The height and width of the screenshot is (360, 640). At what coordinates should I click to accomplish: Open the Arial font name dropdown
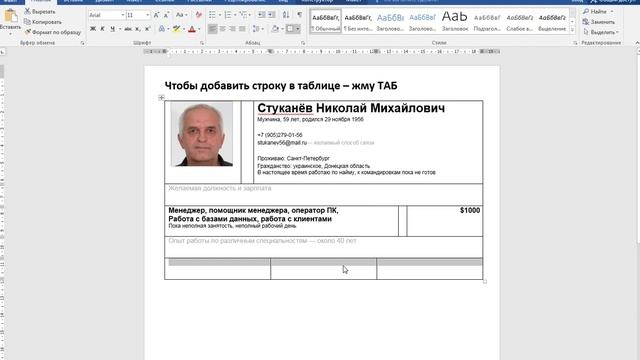(x=123, y=15)
